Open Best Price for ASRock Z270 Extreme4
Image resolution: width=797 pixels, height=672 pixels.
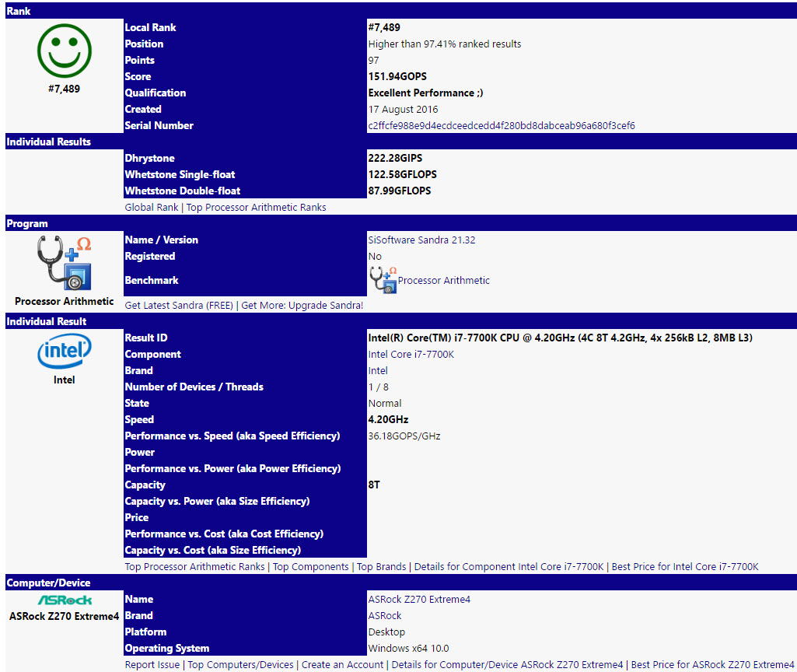click(x=712, y=665)
